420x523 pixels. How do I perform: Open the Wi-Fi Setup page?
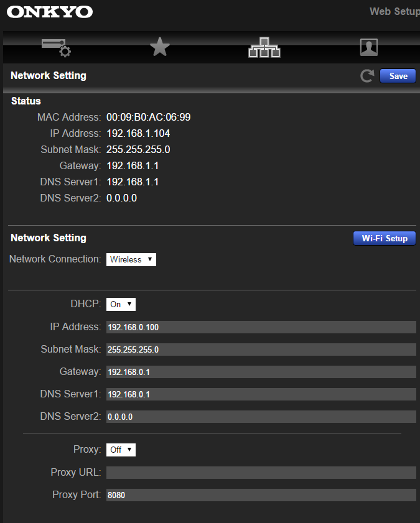point(385,238)
